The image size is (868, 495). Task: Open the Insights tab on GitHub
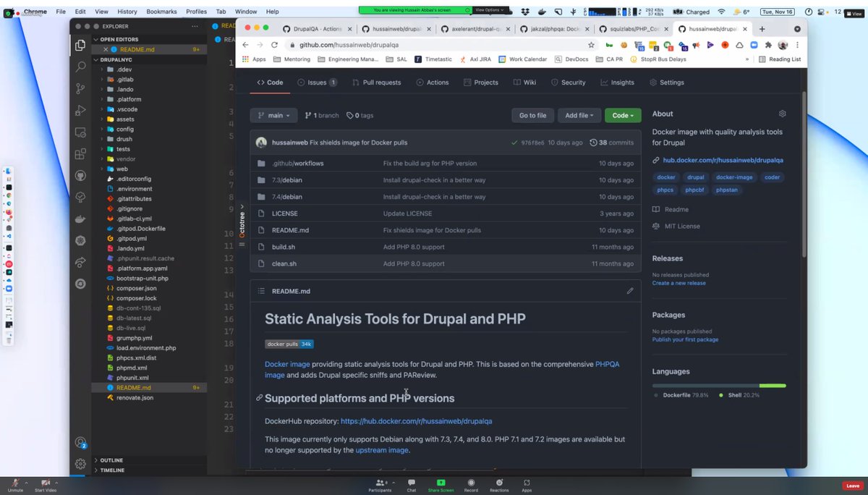click(x=617, y=82)
